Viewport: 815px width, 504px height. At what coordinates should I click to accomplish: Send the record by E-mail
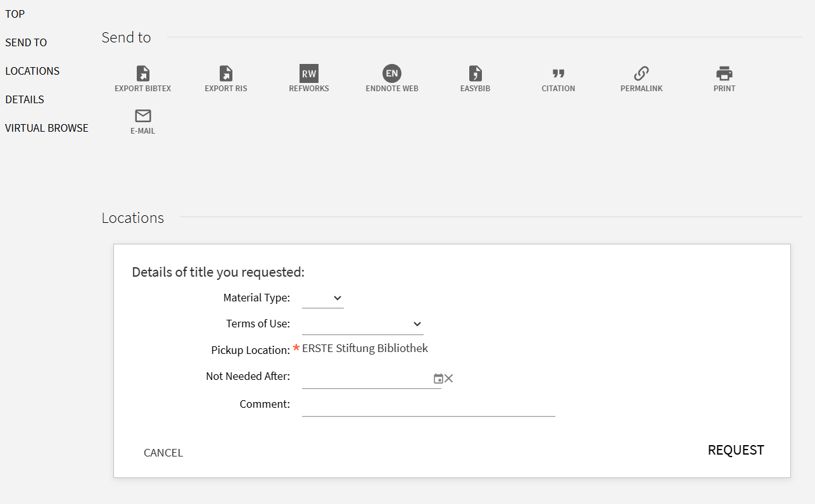click(143, 116)
